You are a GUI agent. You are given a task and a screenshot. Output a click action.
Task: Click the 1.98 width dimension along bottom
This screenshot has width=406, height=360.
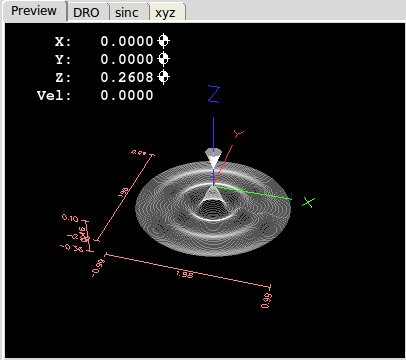click(185, 274)
